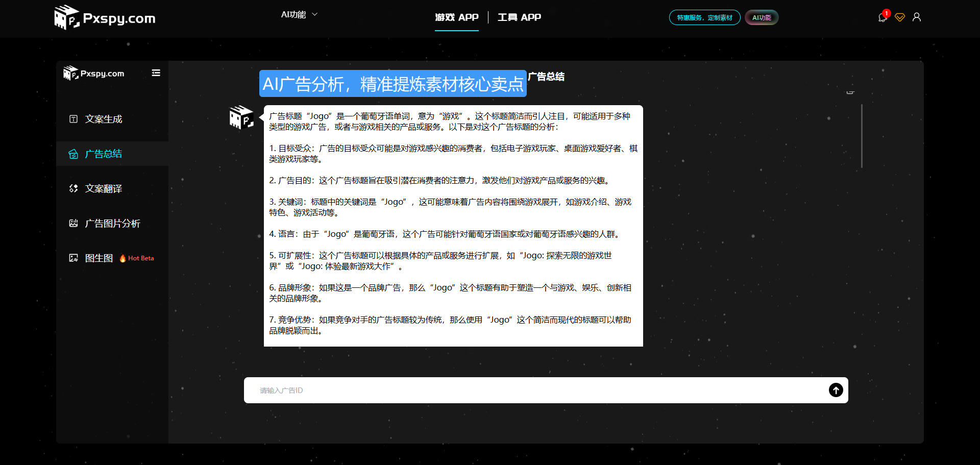Select the 广告总结 menu item
The height and width of the screenshot is (465, 980).
112,154
